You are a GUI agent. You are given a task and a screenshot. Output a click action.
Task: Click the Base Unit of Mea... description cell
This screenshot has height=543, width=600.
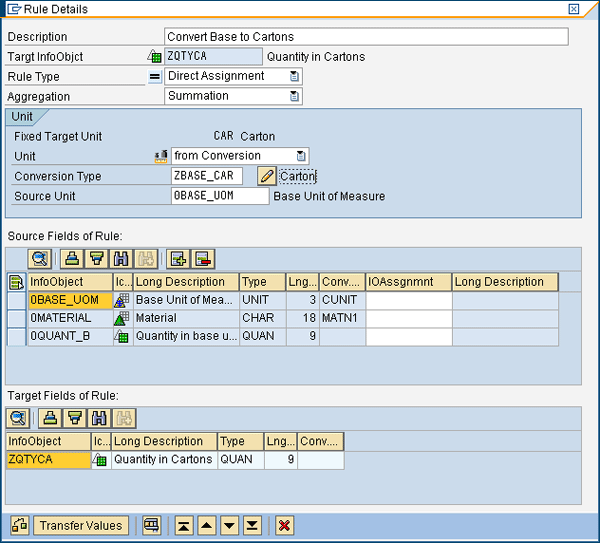pyautogui.click(x=186, y=300)
